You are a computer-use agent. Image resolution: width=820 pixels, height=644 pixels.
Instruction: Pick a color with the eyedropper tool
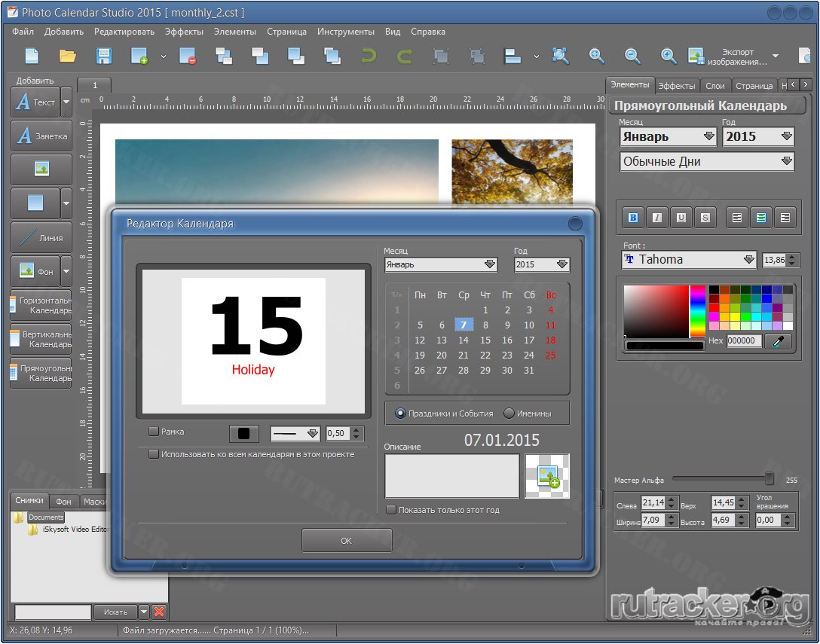pyautogui.click(x=778, y=341)
